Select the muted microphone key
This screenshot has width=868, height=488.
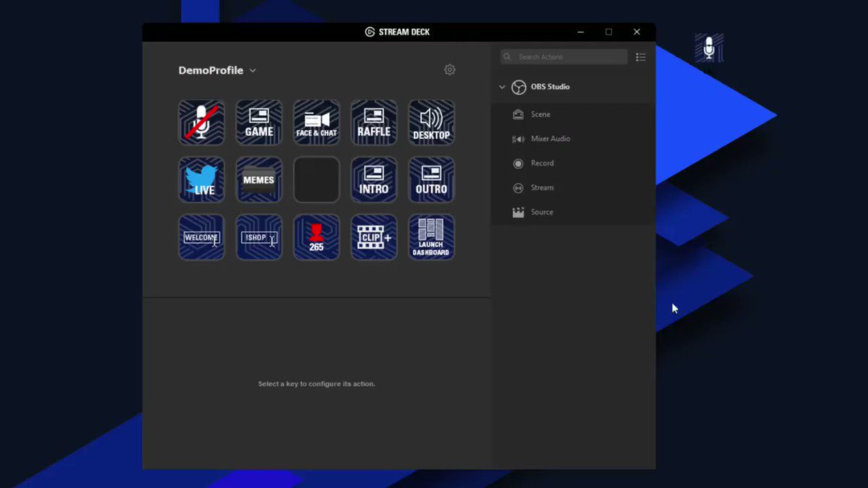click(x=202, y=122)
